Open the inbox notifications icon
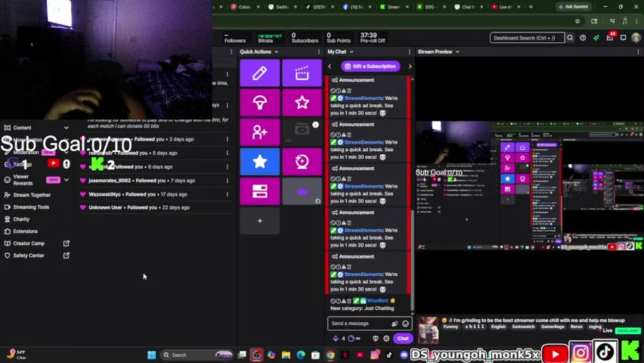This screenshot has height=363, width=644. 610,38
